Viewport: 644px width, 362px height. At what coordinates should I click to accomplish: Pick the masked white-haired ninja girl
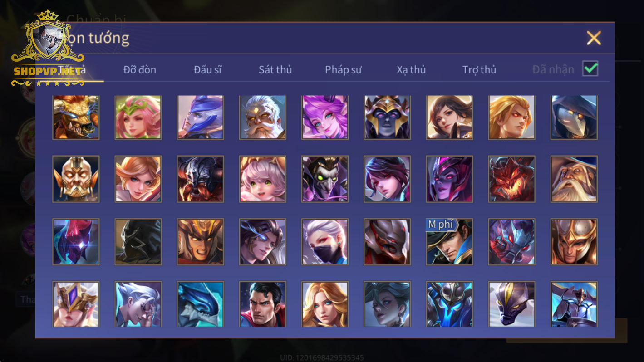(x=325, y=242)
